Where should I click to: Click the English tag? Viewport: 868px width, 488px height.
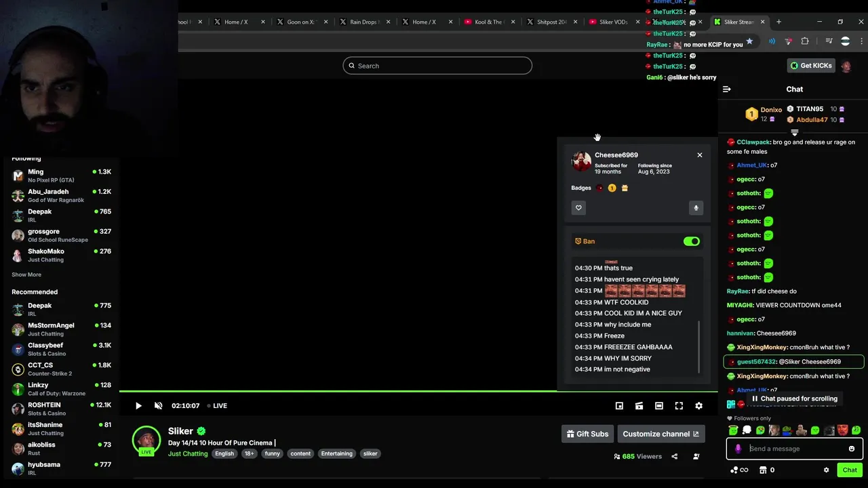[x=224, y=453]
